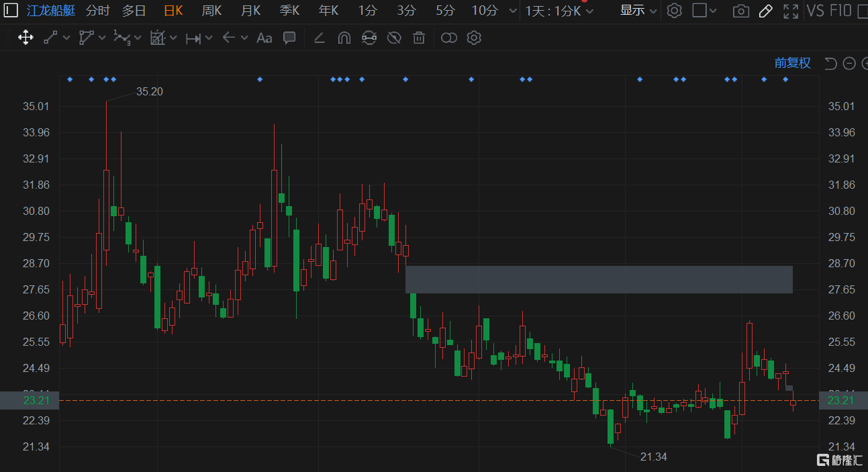Viewport: 868px width, 472px height.
Task: Expand the grid tool options arrow
Action: (x=173, y=38)
